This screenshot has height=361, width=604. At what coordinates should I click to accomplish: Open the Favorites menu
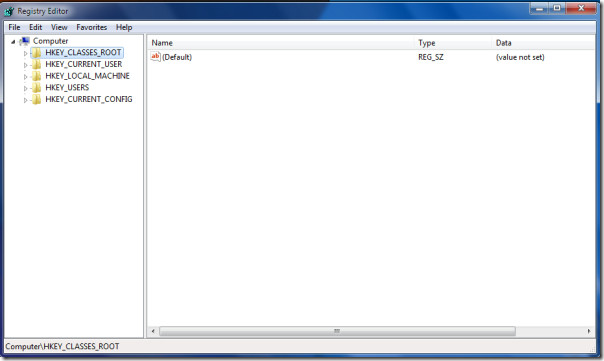pos(91,27)
